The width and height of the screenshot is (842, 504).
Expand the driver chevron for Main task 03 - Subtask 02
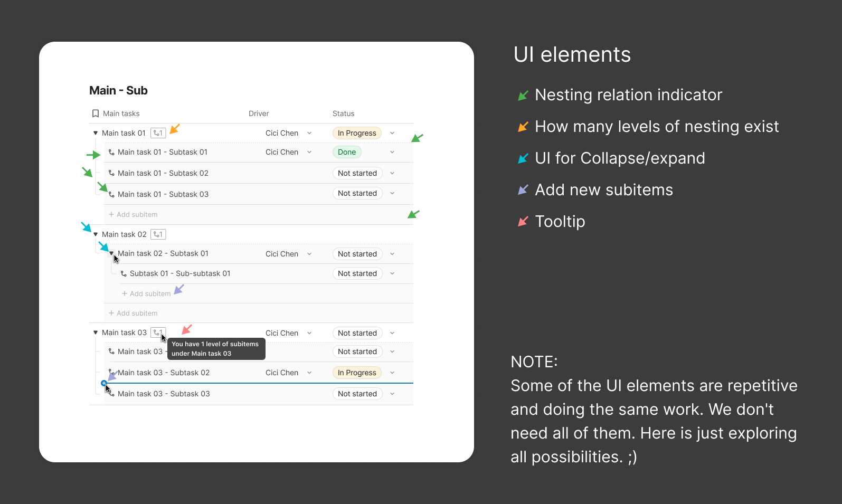309,373
